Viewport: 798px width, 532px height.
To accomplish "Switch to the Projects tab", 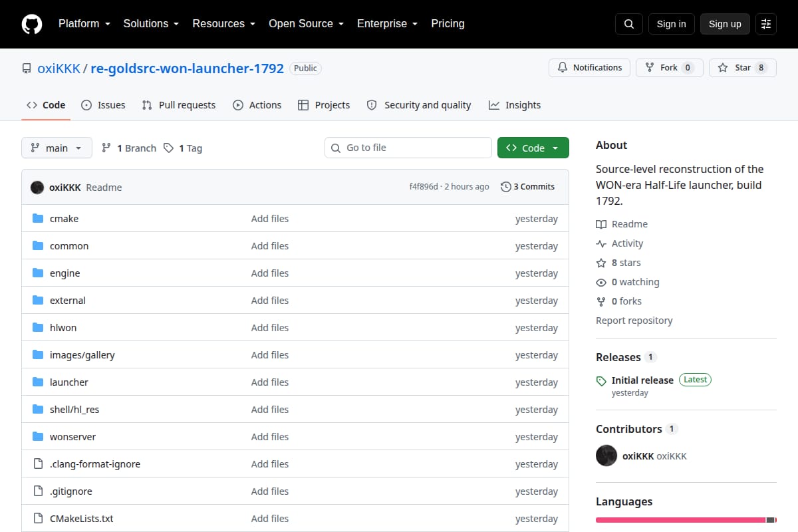I will pyautogui.click(x=324, y=105).
